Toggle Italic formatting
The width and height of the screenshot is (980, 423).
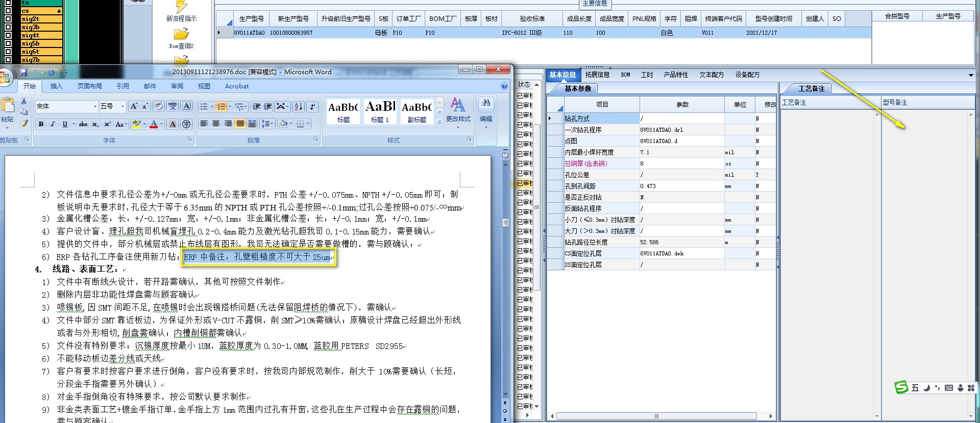point(53,124)
